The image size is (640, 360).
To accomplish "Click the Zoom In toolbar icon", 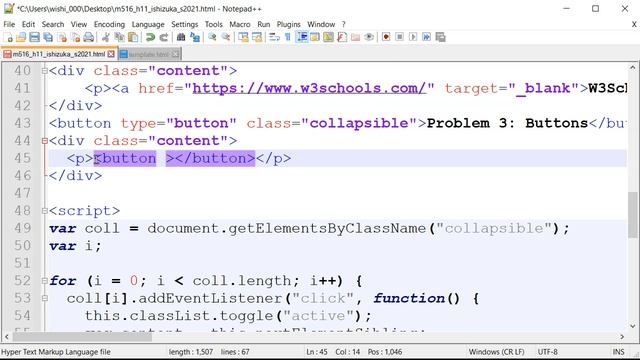I will click(x=212, y=38).
